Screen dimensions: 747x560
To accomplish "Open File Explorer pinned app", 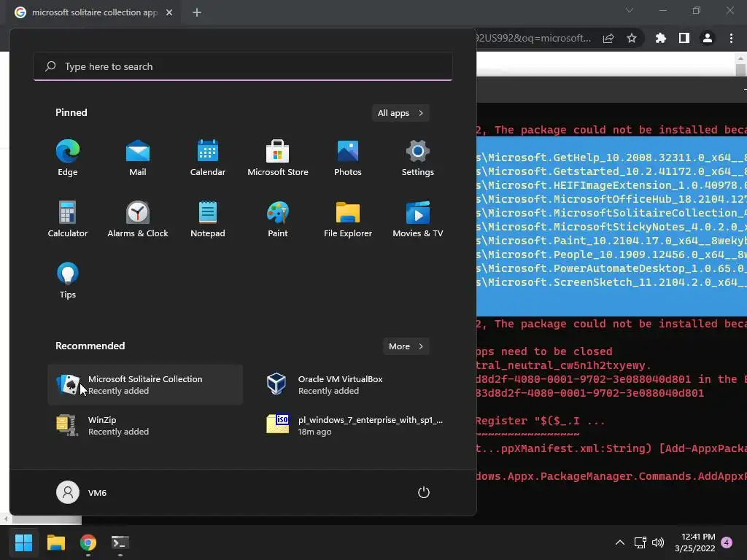I will [348, 219].
